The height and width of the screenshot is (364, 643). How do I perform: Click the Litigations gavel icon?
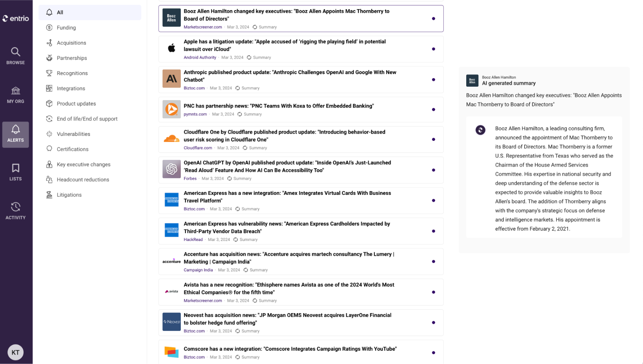[49, 194]
